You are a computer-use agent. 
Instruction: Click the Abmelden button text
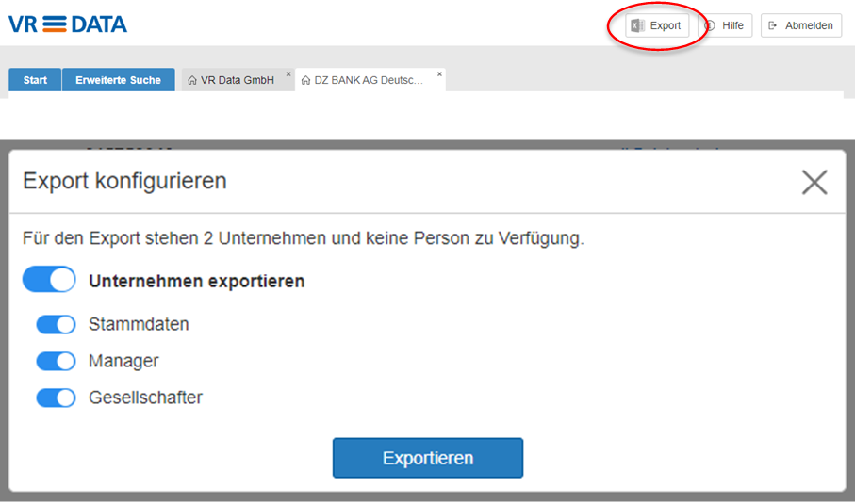pos(809,25)
